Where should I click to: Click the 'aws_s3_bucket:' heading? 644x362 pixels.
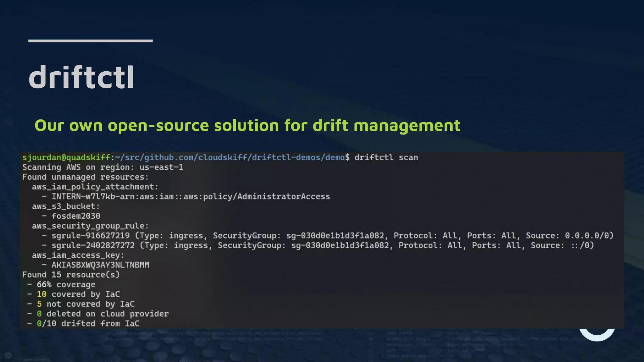click(66, 206)
